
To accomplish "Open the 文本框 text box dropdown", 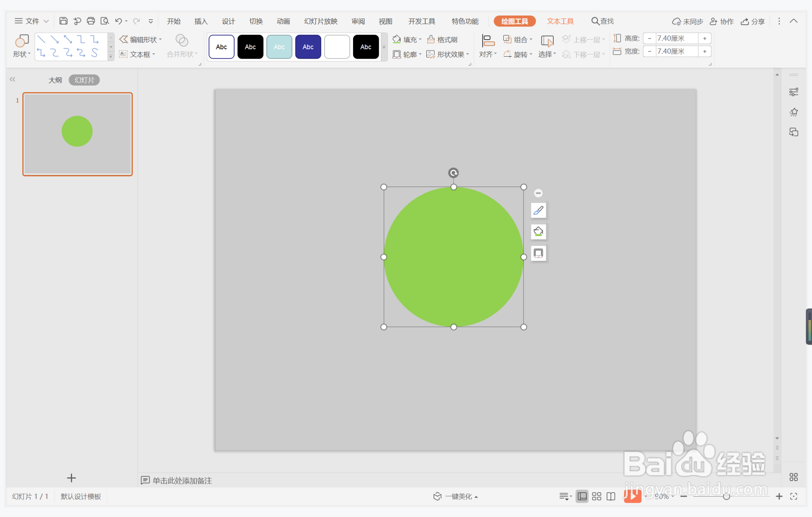I will click(137, 54).
